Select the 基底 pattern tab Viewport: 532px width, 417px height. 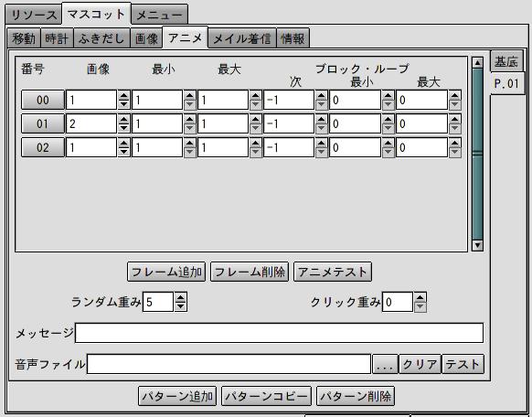tap(506, 61)
